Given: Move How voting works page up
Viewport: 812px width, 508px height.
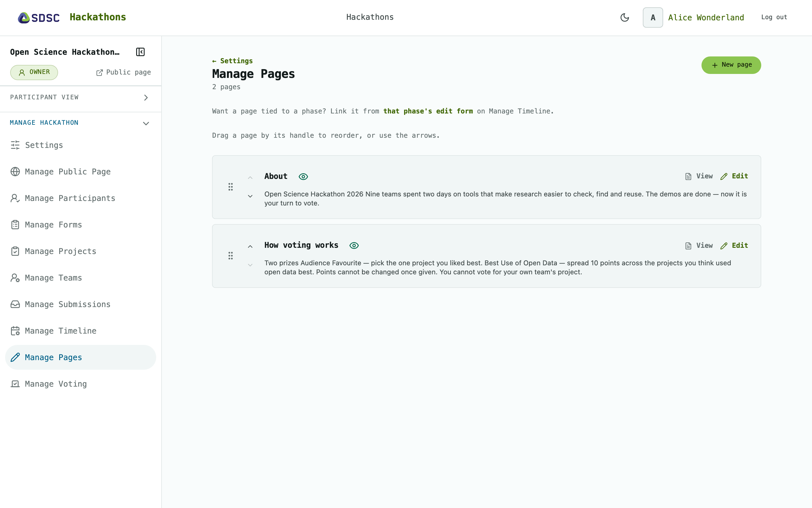Looking at the screenshot, I should pyautogui.click(x=250, y=247).
